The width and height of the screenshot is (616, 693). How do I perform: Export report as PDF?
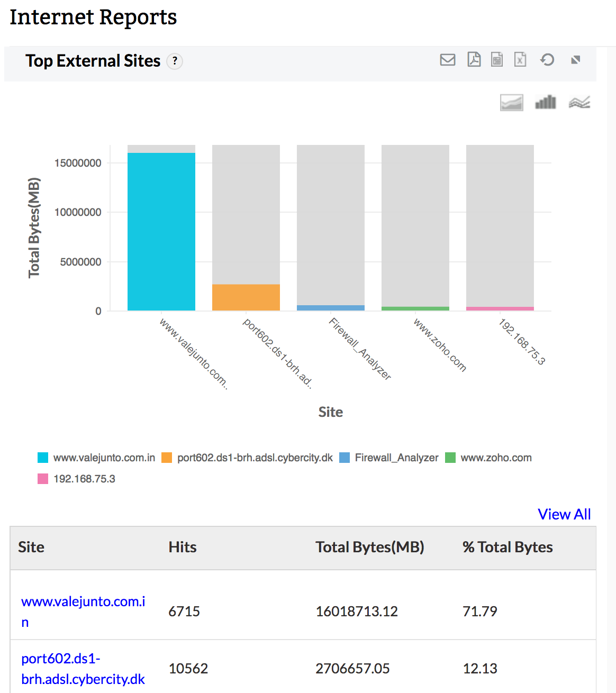coord(474,60)
